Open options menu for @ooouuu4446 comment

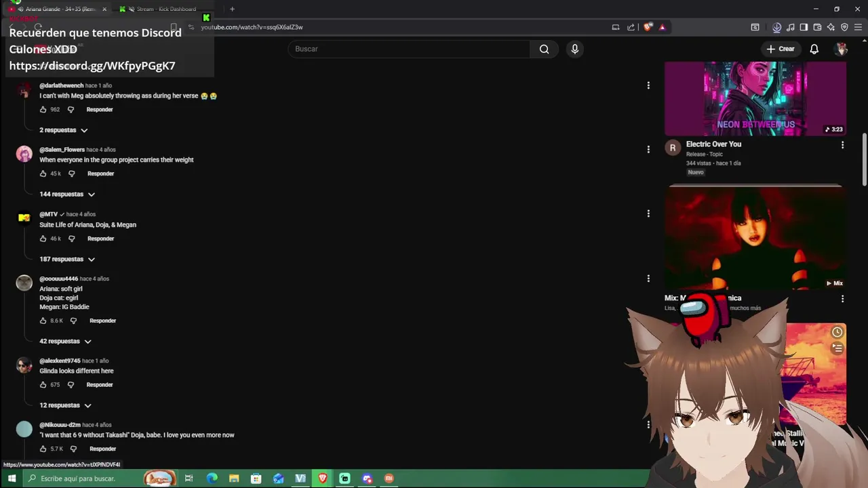click(x=648, y=279)
